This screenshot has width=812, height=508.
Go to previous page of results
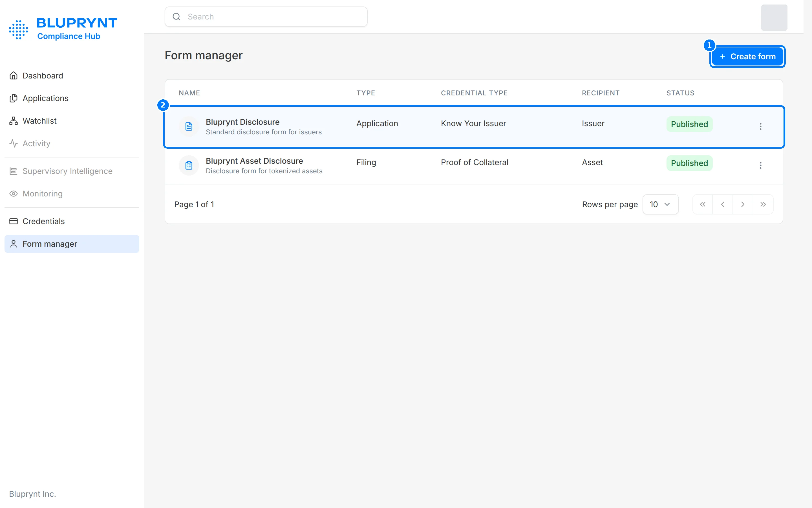tap(723, 204)
